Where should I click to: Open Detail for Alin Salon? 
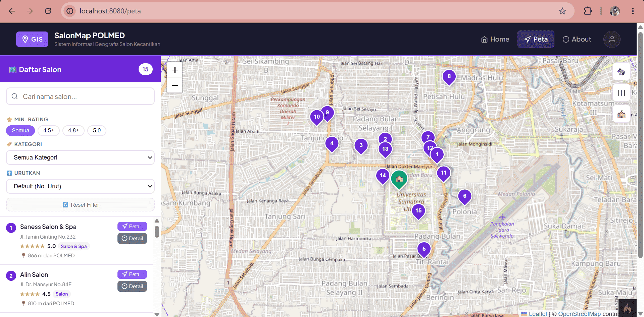point(132,286)
